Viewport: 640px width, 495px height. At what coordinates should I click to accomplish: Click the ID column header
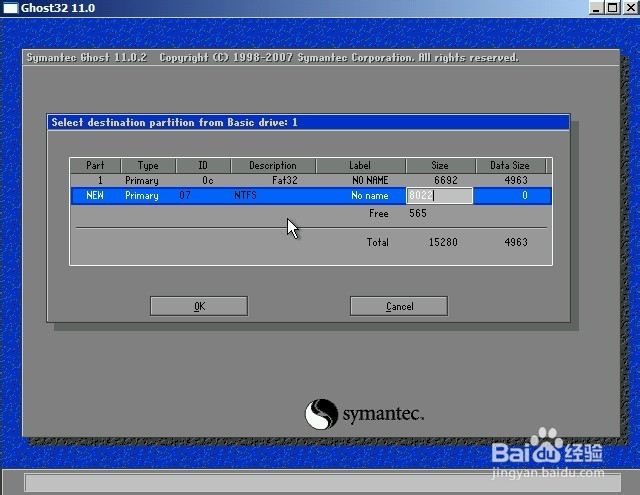point(203,166)
